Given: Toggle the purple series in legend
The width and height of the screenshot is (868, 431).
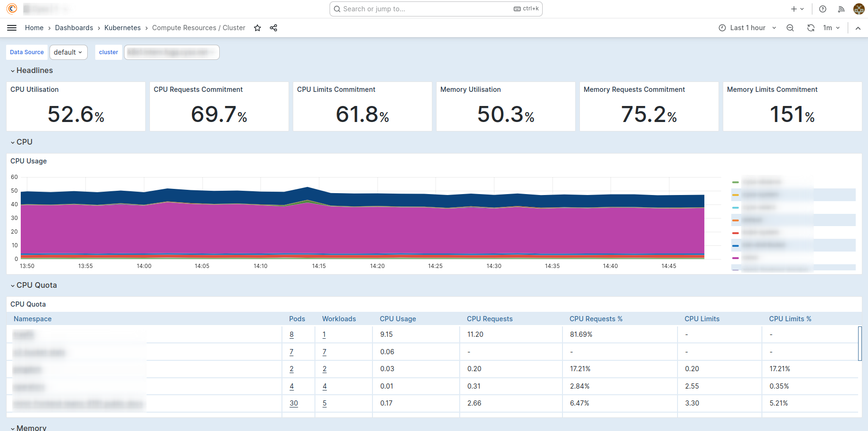Looking at the screenshot, I should click(x=736, y=258).
